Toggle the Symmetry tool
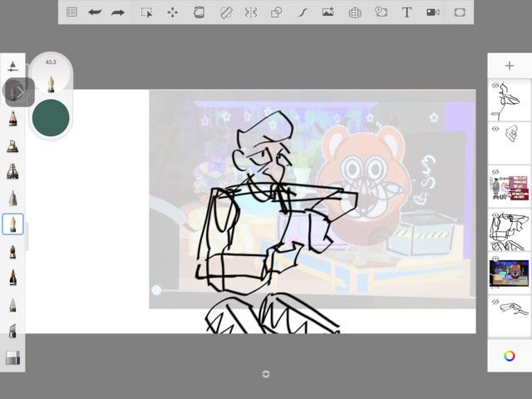Image resolution: width=532 pixels, height=399 pixels. (x=251, y=12)
